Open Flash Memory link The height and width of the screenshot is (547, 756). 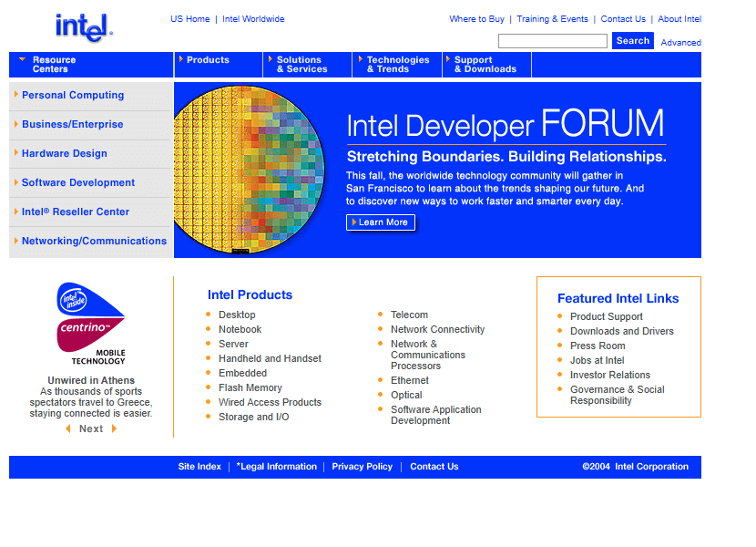(x=250, y=387)
